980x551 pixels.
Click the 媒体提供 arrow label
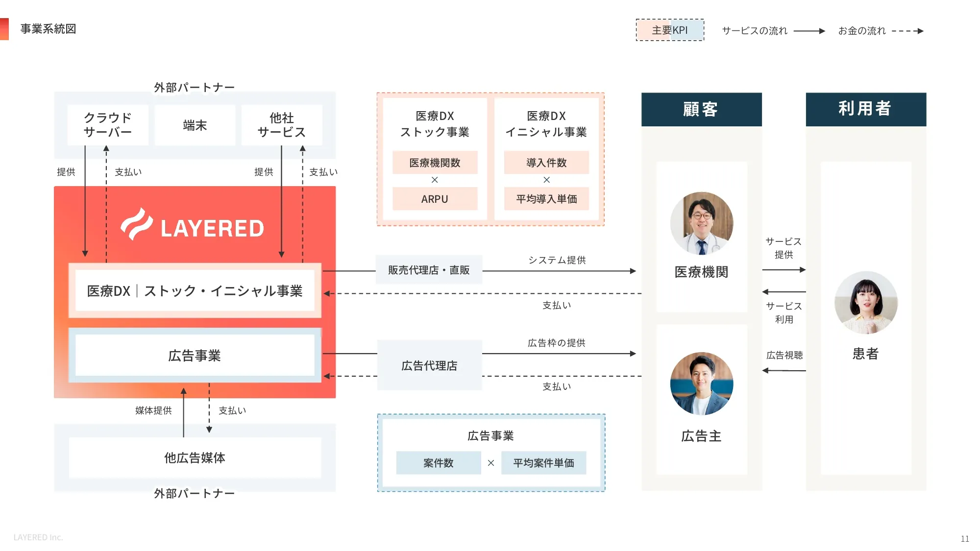(x=153, y=410)
